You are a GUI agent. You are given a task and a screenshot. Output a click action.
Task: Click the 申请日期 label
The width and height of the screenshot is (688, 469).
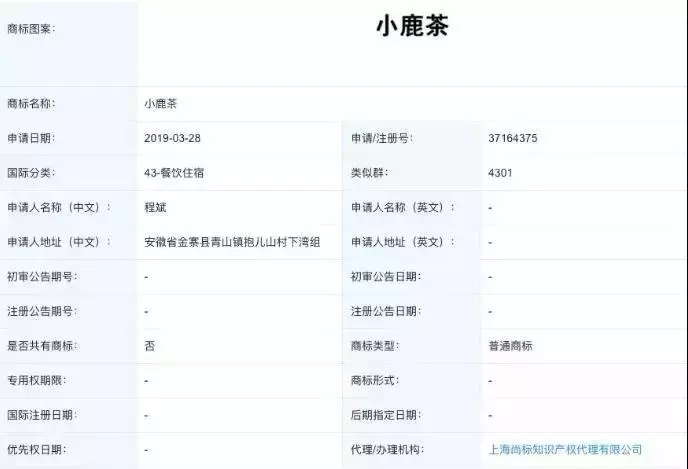pyautogui.click(x=31, y=138)
